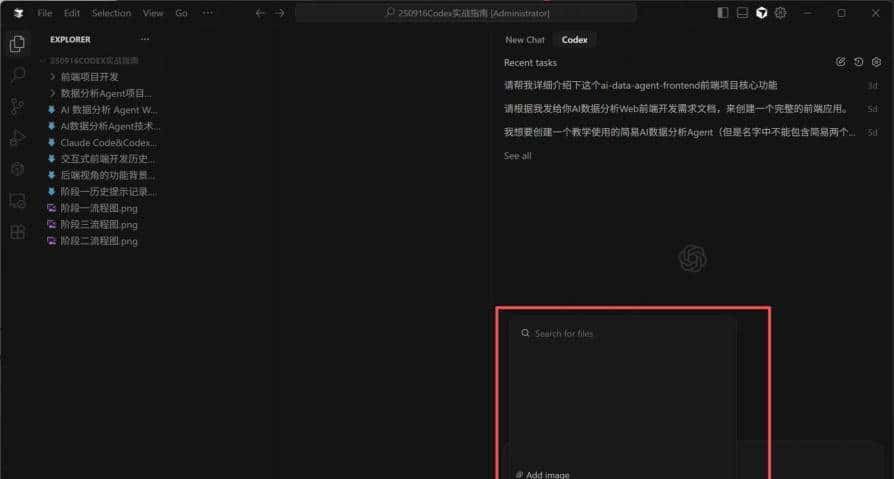Click See all recent tasks
Viewport: 894px width, 479px height.
pos(518,156)
